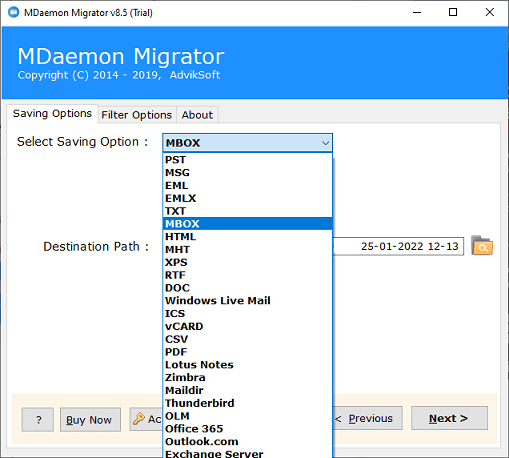This screenshot has height=458, width=509.
Task: Choose MSG from the saving list
Action: click(247, 173)
